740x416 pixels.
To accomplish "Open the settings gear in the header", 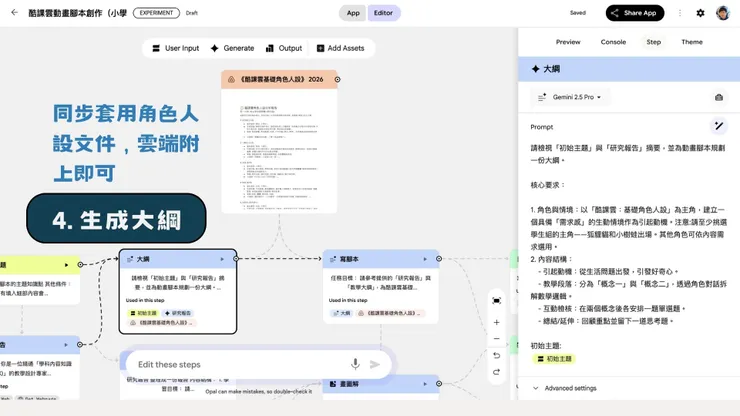I will 700,13.
